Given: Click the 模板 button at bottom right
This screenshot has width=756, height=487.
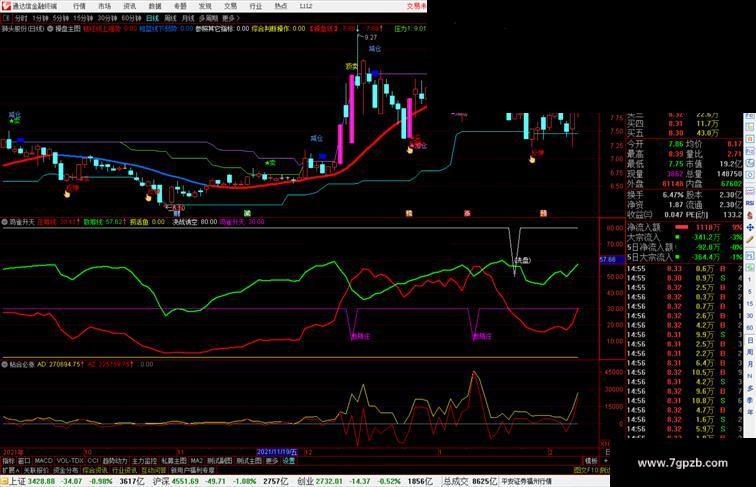Looking at the screenshot, I should [x=591, y=461].
